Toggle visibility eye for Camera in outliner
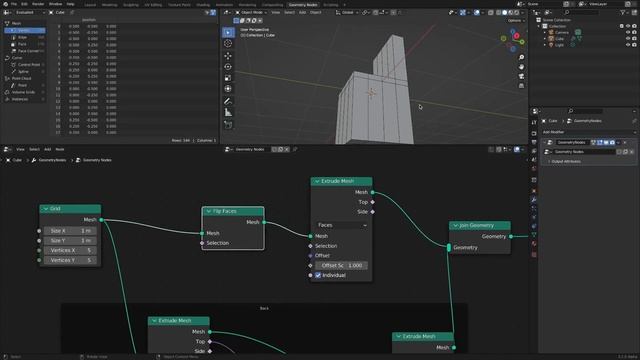 point(628,32)
